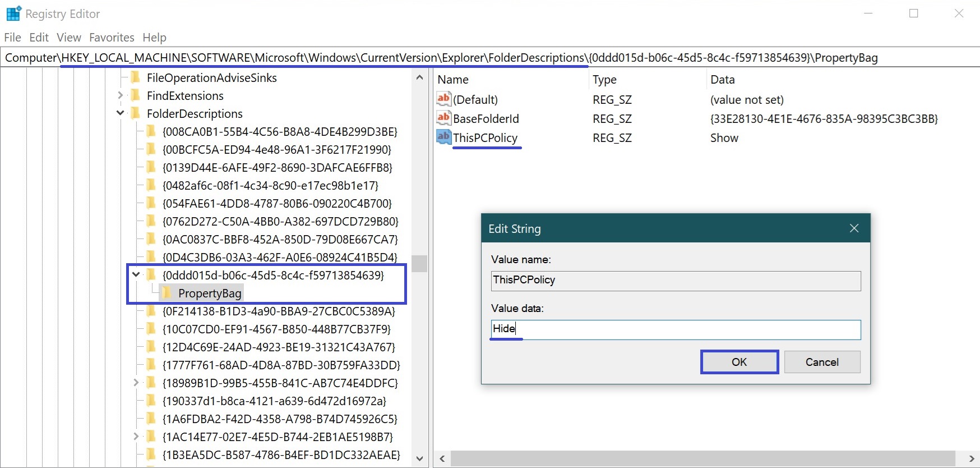Click folder icon for {0482af6c-08f1-4c34-8c90-e17ec98b1e17}
980x468 pixels.
click(x=151, y=185)
